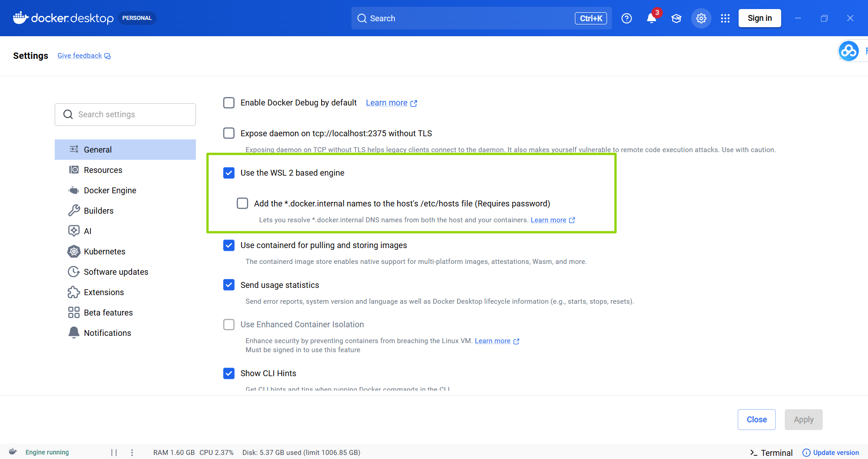Open Learn more link for Enhanced Container Isolation

[493, 341]
